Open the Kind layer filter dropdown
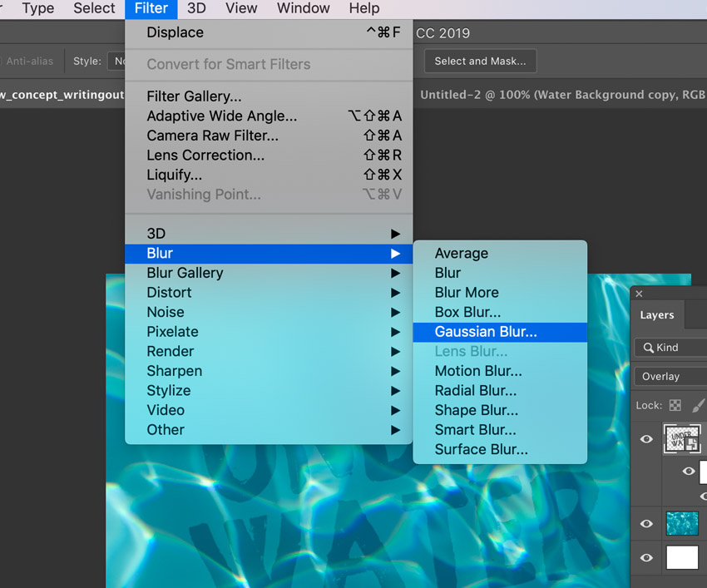Image resolution: width=707 pixels, height=588 pixels. tap(670, 348)
